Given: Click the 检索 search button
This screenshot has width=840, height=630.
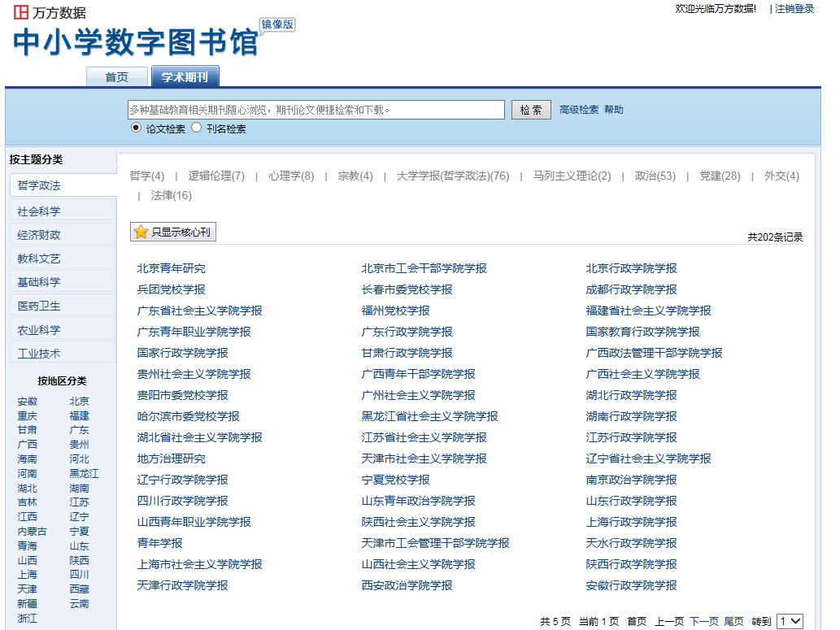Looking at the screenshot, I should point(531,110).
